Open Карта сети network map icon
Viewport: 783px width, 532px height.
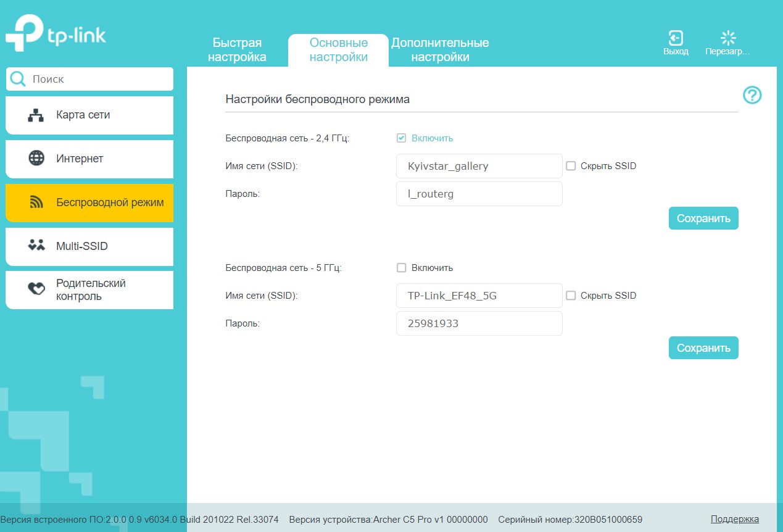tap(36, 115)
